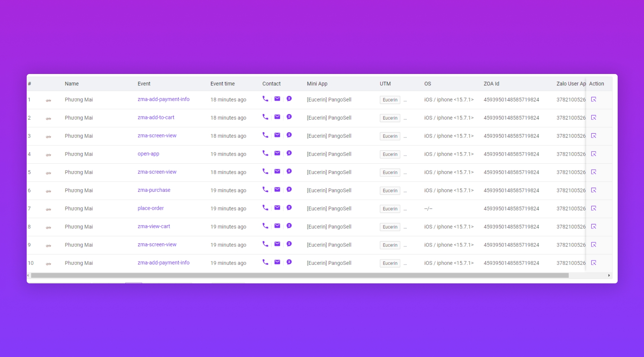This screenshot has width=644, height=357.
Task: Click Action icon in zma-add-to-cart row
Action: click(x=593, y=118)
